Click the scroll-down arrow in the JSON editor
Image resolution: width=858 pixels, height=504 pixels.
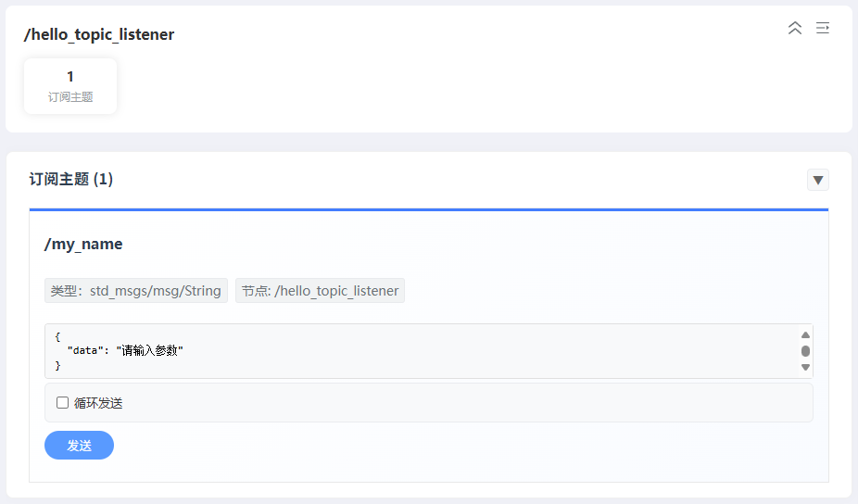point(805,367)
